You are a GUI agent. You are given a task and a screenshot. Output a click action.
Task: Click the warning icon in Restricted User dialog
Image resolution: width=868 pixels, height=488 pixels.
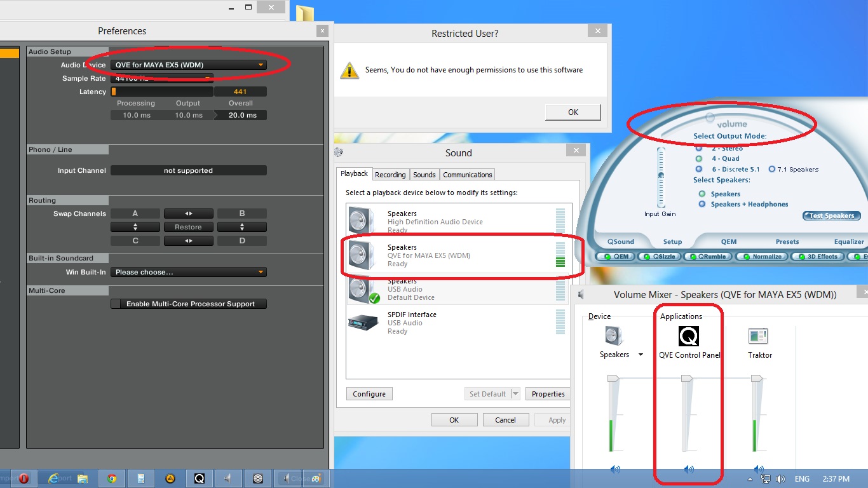[x=349, y=70]
